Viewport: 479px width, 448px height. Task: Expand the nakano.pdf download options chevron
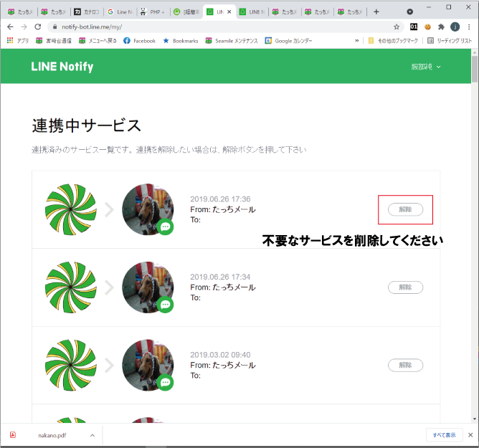click(x=93, y=435)
